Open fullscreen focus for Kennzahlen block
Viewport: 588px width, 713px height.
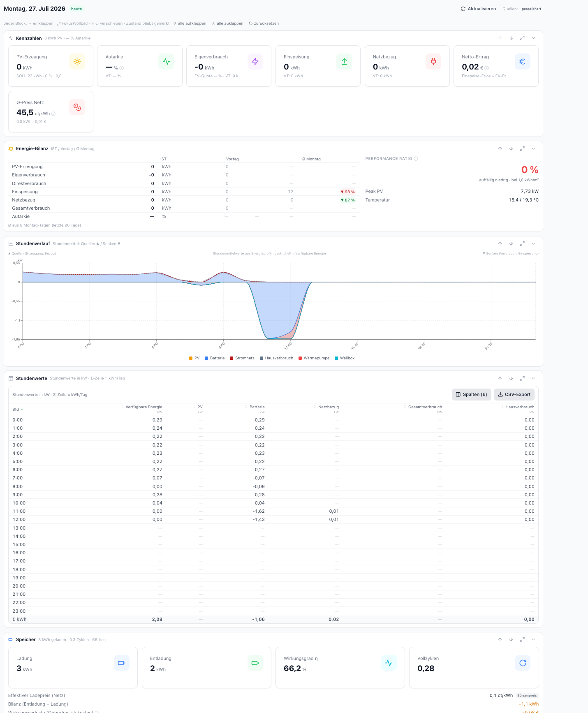(x=522, y=38)
